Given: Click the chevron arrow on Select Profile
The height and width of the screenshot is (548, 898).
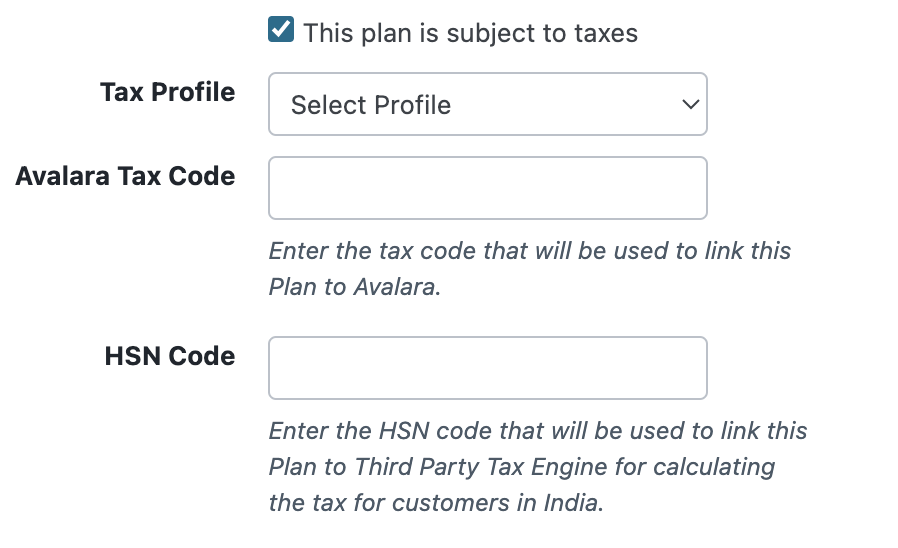Looking at the screenshot, I should (x=689, y=104).
